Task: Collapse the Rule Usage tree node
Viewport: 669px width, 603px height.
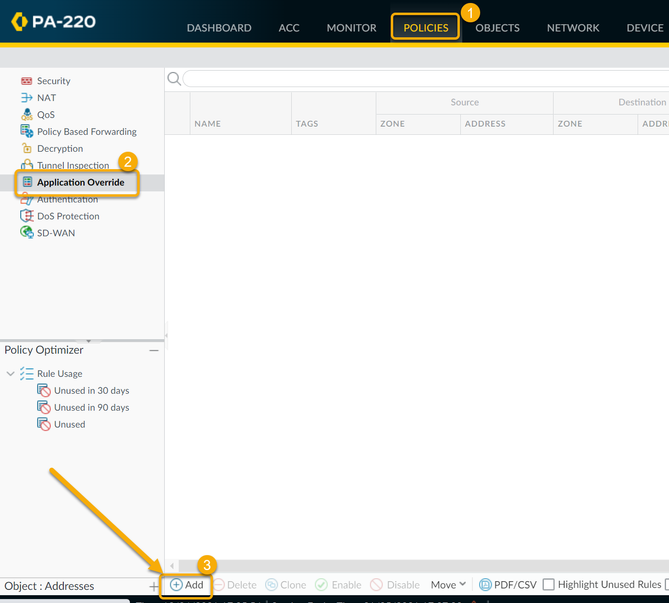Action: coord(11,374)
